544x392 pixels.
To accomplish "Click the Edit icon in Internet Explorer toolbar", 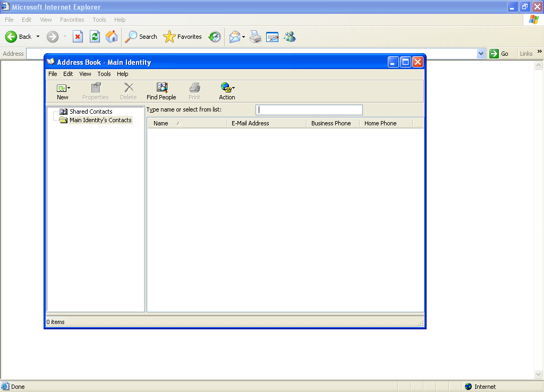I will coord(273,37).
